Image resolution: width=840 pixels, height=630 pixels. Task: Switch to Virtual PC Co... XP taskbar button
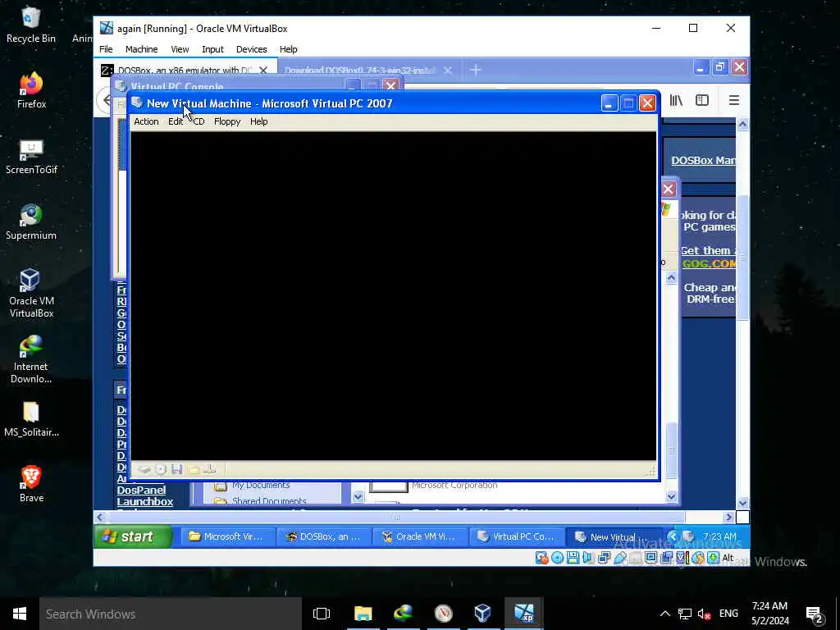[516, 536]
